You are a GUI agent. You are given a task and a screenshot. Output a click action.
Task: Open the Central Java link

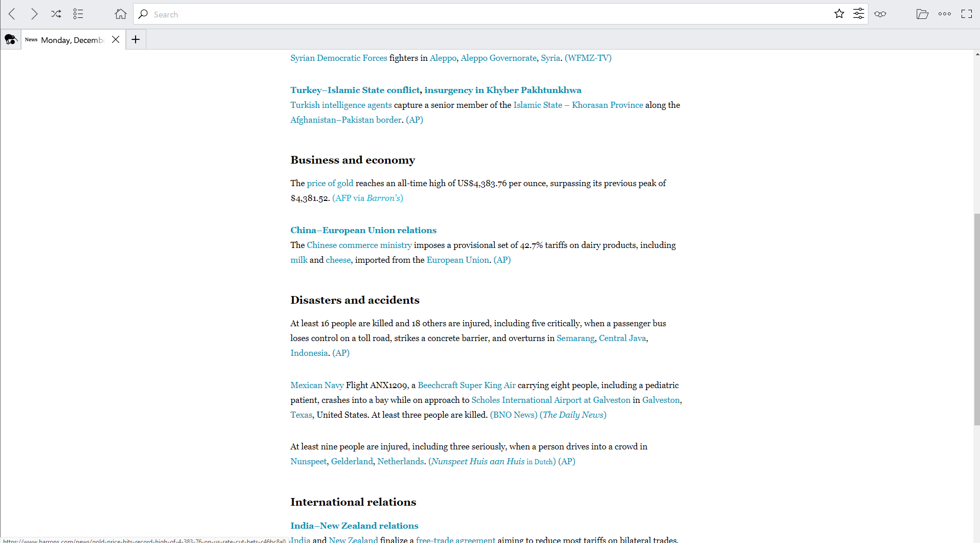pos(622,338)
